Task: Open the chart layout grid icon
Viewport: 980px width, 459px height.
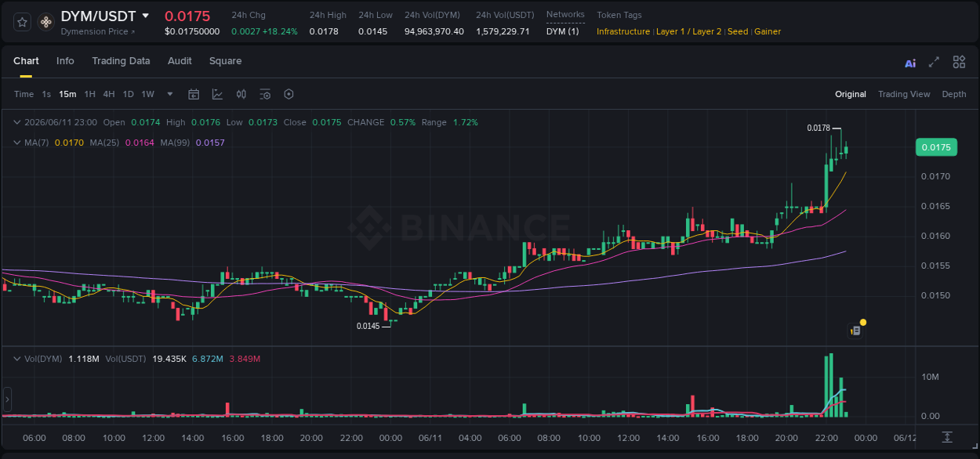Action: click(959, 62)
